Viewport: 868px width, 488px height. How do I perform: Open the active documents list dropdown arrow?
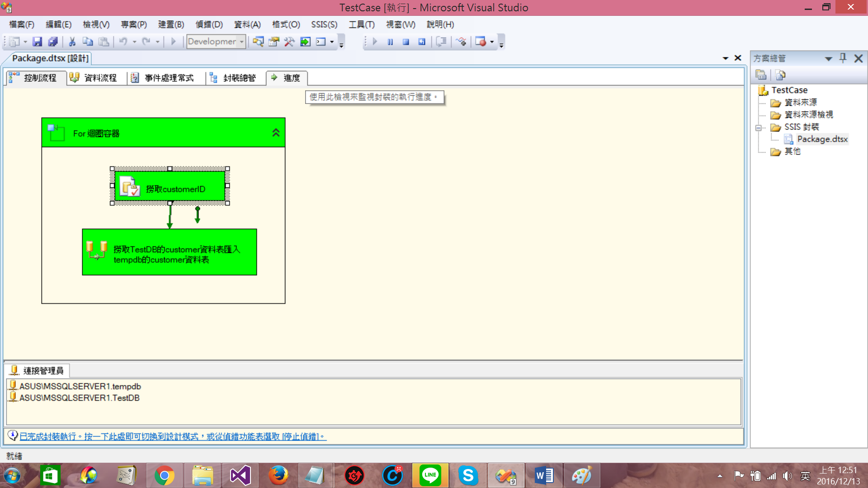726,58
